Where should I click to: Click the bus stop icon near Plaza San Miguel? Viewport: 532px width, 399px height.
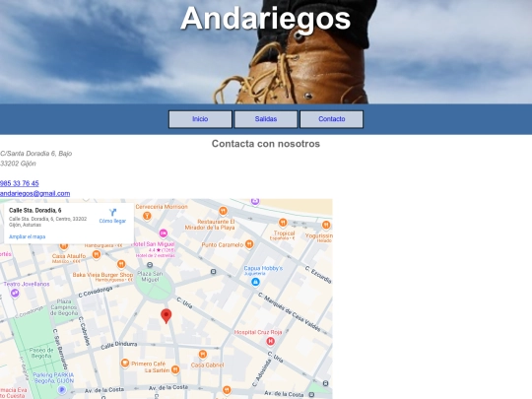pyautogui.click(x=150, y=265)
